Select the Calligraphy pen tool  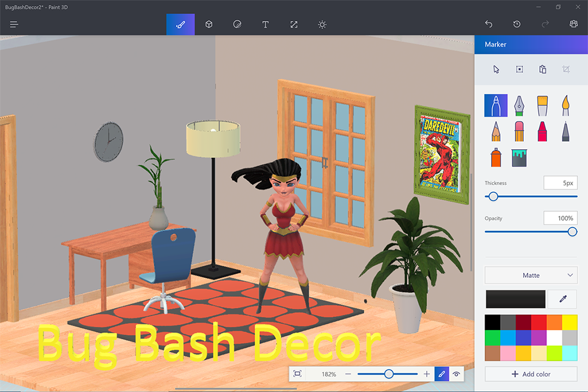[519, 106]
